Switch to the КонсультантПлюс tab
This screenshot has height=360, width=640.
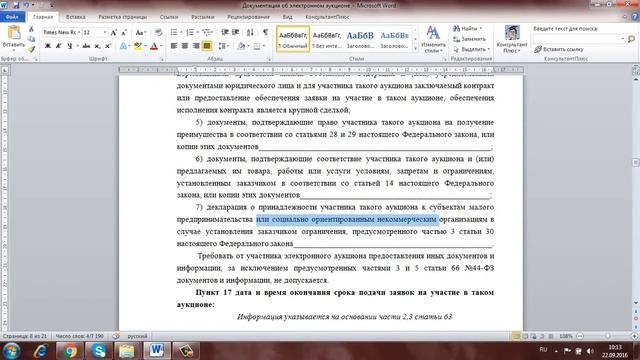tap(327, 17)
